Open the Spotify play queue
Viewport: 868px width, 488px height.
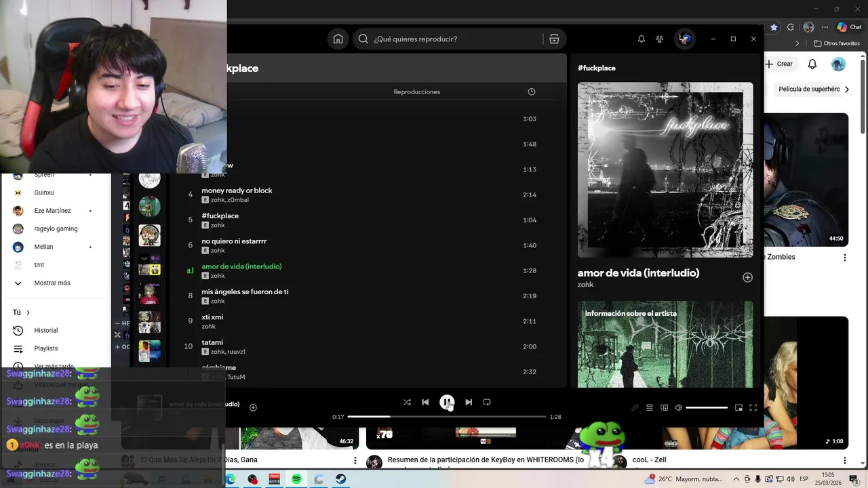[x=650, y=407]
